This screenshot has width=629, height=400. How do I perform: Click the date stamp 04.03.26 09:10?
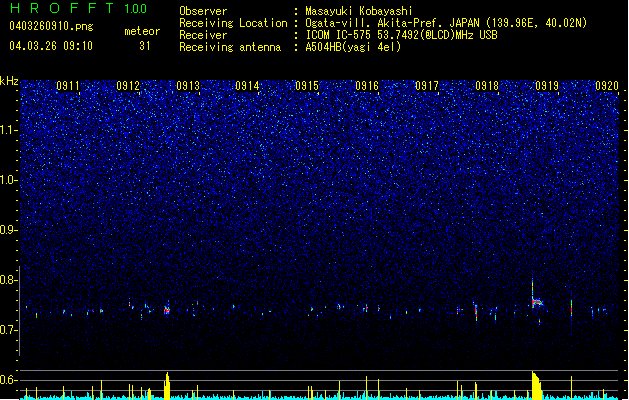(x=51, y=46)
